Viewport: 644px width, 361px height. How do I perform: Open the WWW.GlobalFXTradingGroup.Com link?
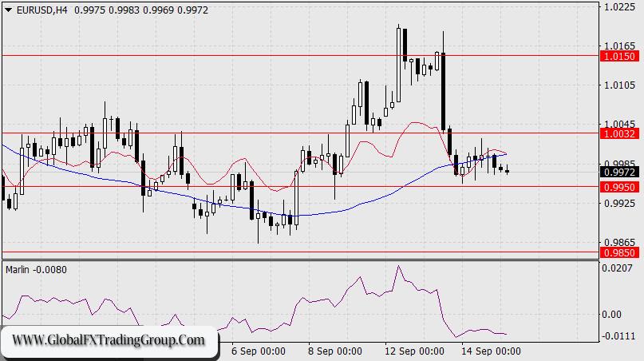click(109, 340)
